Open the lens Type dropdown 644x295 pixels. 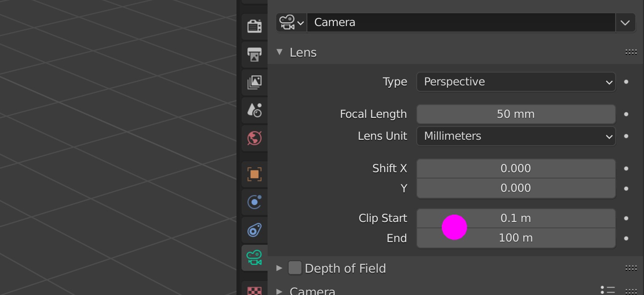(x=516, y=82)
